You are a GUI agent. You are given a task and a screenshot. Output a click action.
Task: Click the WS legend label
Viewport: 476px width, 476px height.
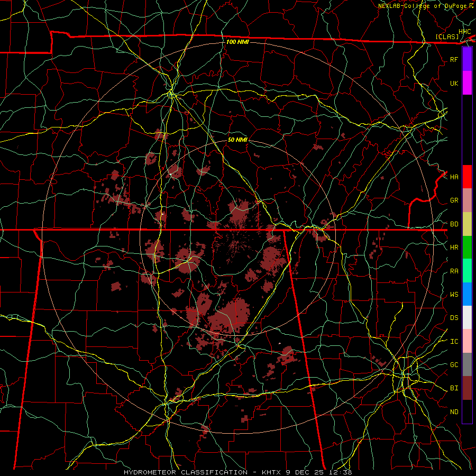454,295
